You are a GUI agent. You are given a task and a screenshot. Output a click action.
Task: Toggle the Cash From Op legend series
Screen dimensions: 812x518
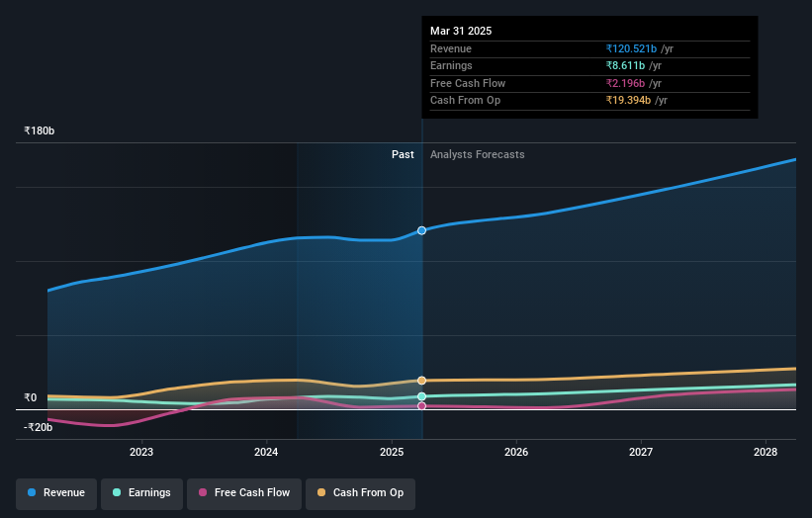click(360, 493)
